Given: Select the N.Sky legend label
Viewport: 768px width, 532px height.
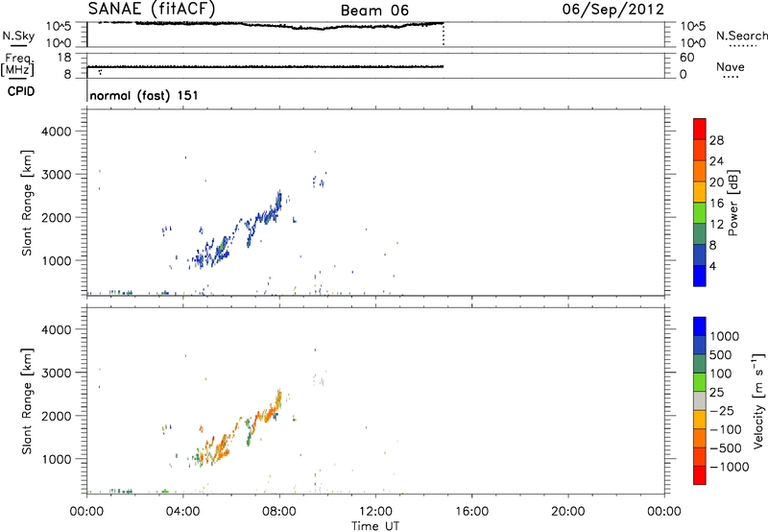Looking at the screenshot, I should 18,36.
